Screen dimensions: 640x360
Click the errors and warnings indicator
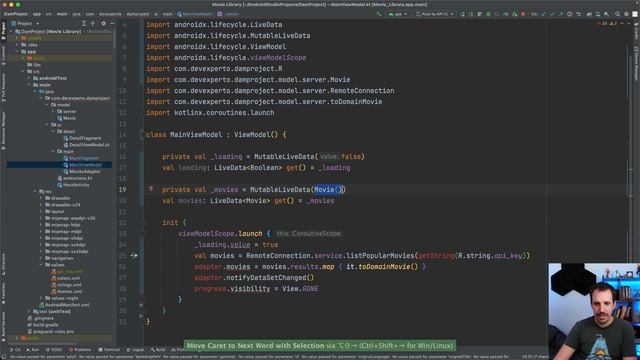coord(607,24)
